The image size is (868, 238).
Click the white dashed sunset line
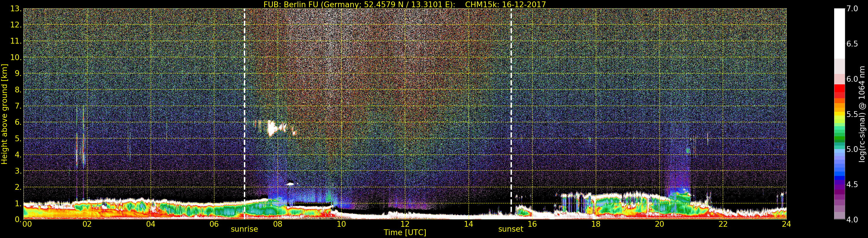(511, 114)
